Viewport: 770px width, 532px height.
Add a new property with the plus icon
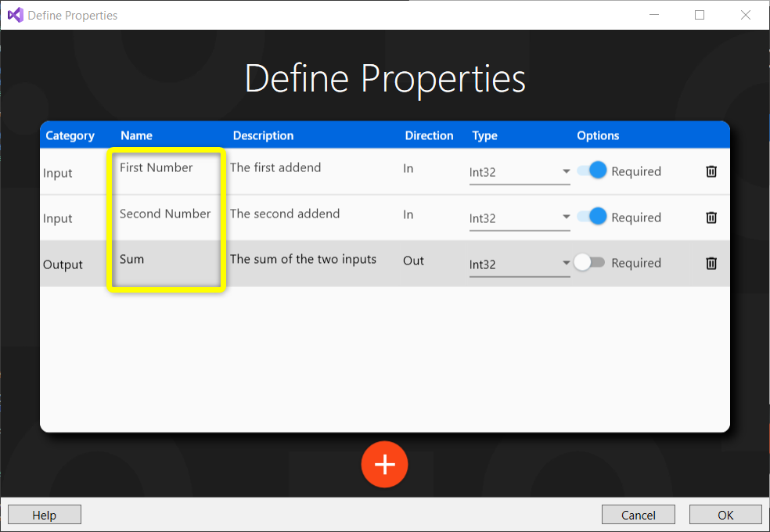tap(384, 464)
